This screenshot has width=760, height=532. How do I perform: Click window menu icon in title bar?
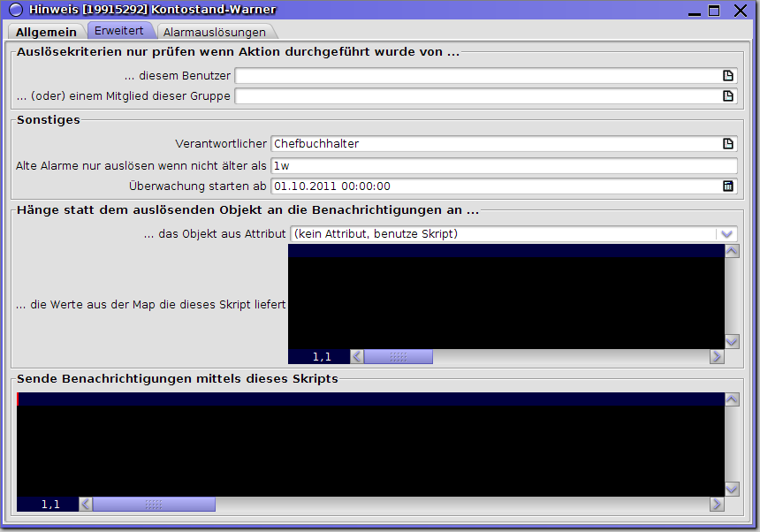tap(15, 11)
